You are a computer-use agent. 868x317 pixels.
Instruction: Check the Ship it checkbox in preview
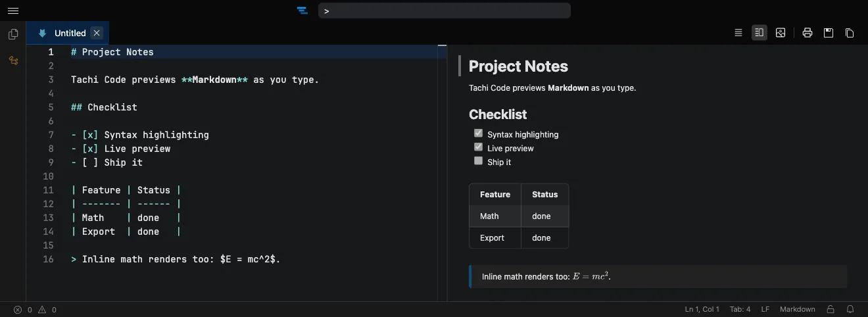pyautogui.click(x=479, y=161)
